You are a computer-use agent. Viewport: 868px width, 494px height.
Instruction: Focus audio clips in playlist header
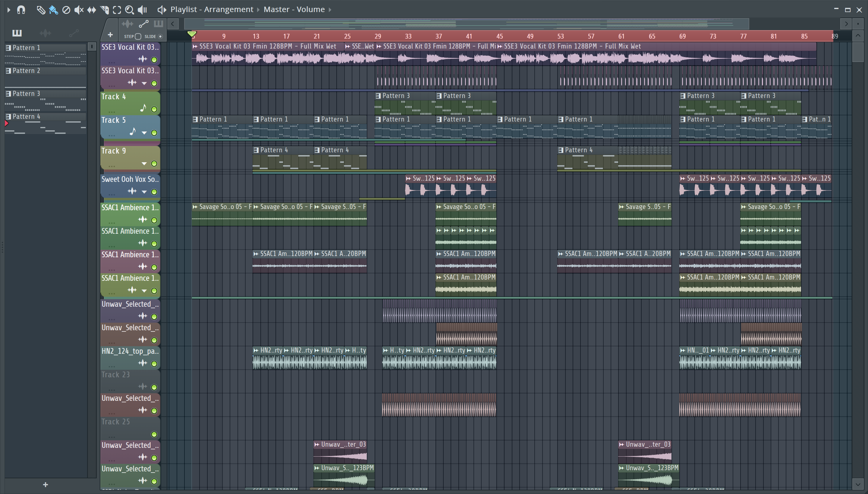127,24
